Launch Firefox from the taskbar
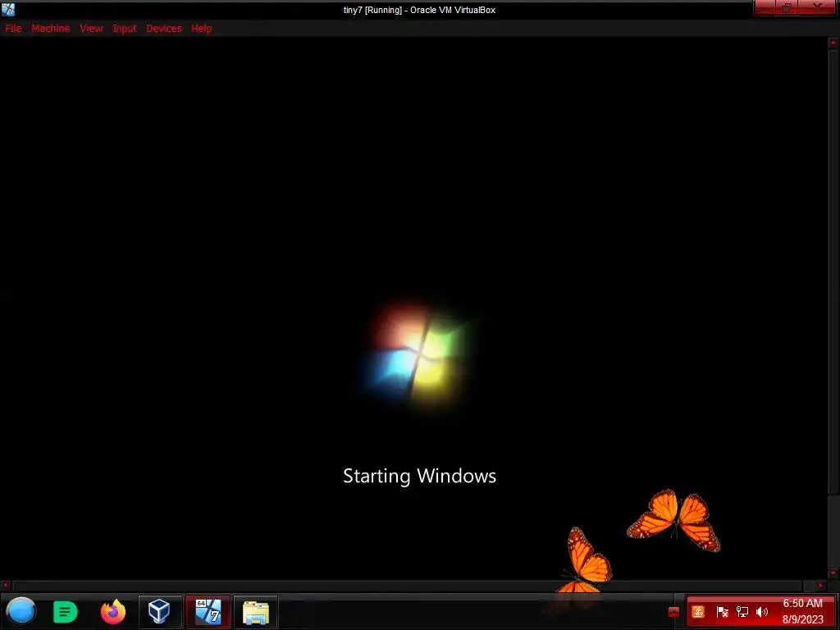Screen dimensions: 840x630 tap(113, 612)
